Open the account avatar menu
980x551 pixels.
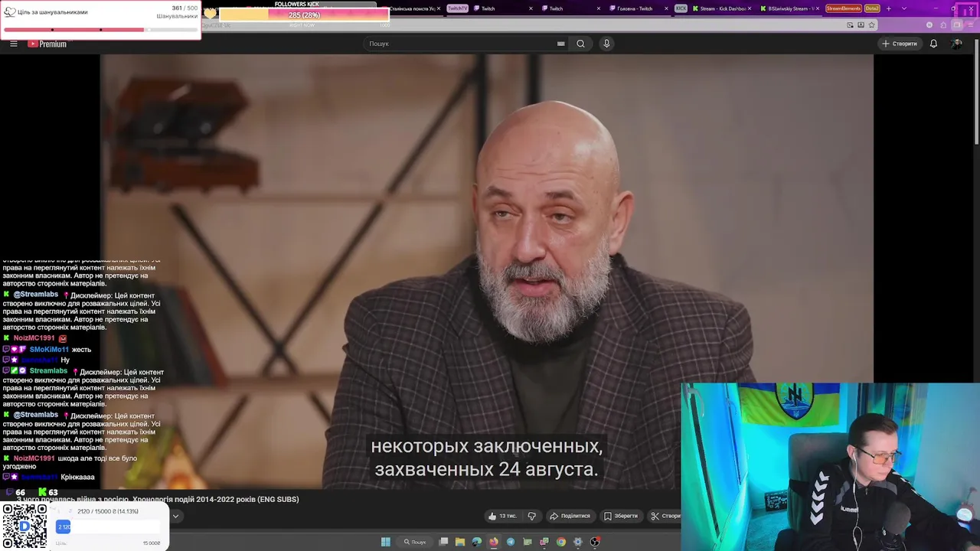pos(956,44)
